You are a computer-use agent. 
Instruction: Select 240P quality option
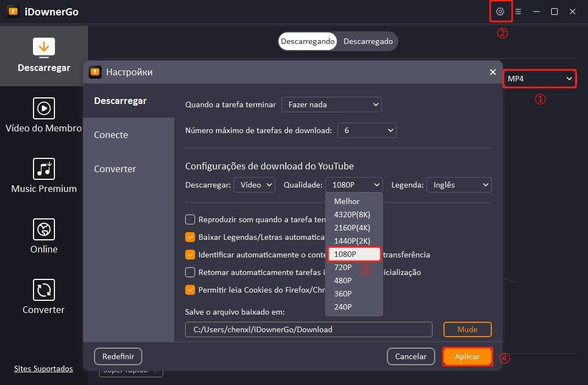point(354,306)
